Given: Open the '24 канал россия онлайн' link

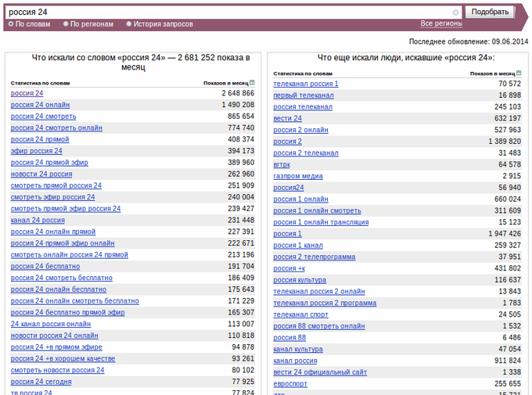Looking at the screenshot, I should click(x=51, y=324).
